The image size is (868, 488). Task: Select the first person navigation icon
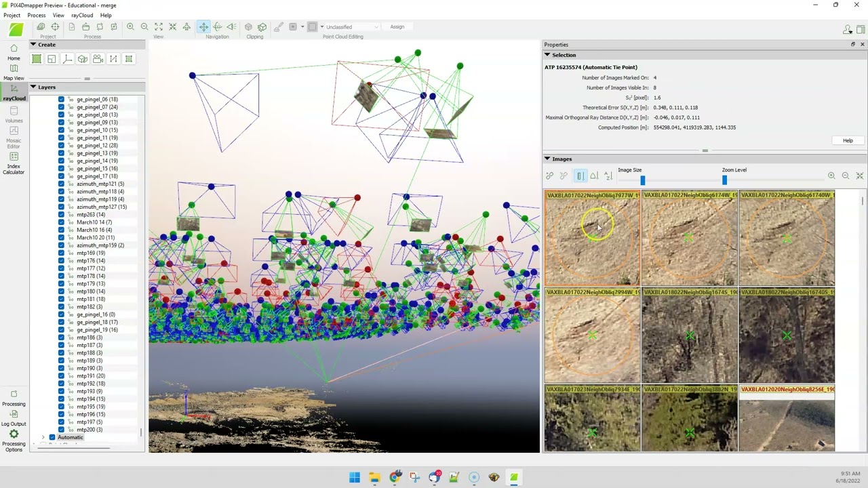[x=231, y=26]
